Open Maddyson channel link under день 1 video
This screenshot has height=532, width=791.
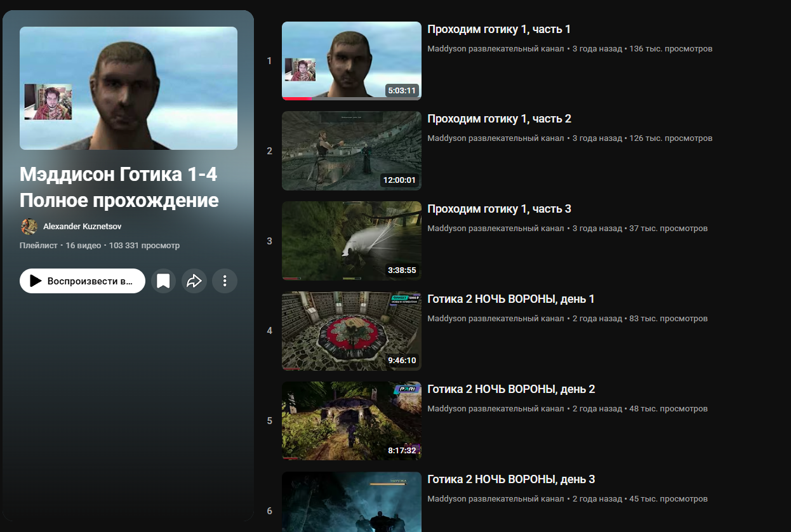(x=495, y=319)
